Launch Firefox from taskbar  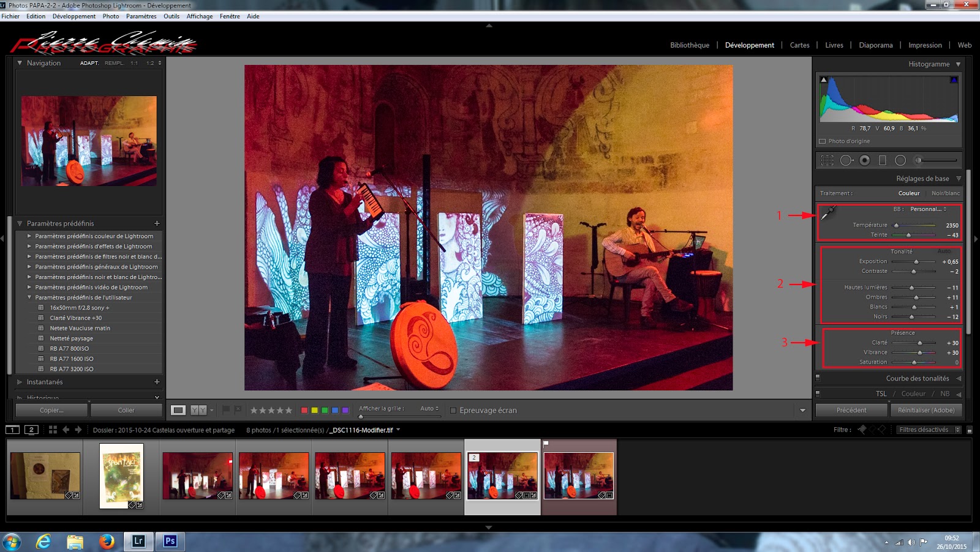coord(107,541)
